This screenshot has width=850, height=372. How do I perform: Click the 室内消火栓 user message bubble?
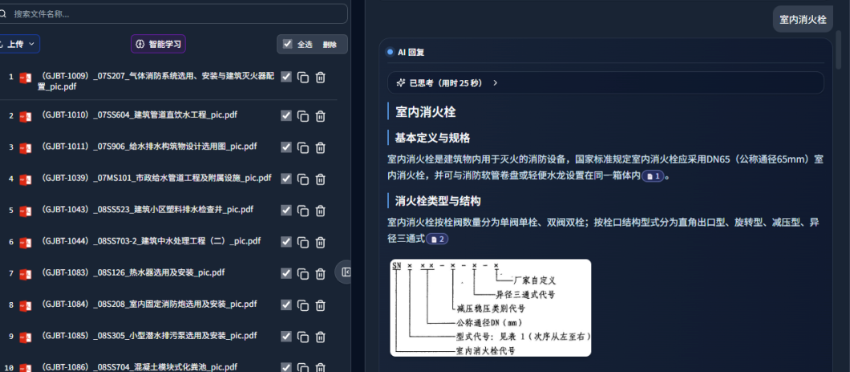coord(803,20)
